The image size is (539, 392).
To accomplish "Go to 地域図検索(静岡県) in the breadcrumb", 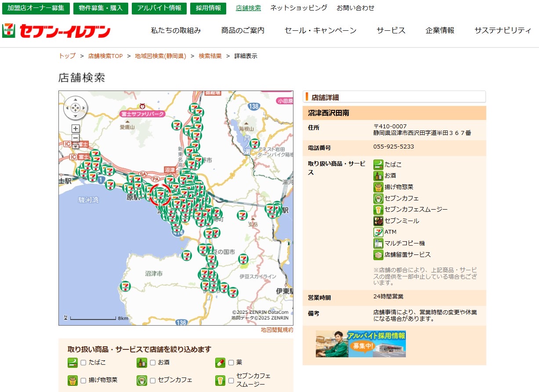I will click(x=161, y=56).
